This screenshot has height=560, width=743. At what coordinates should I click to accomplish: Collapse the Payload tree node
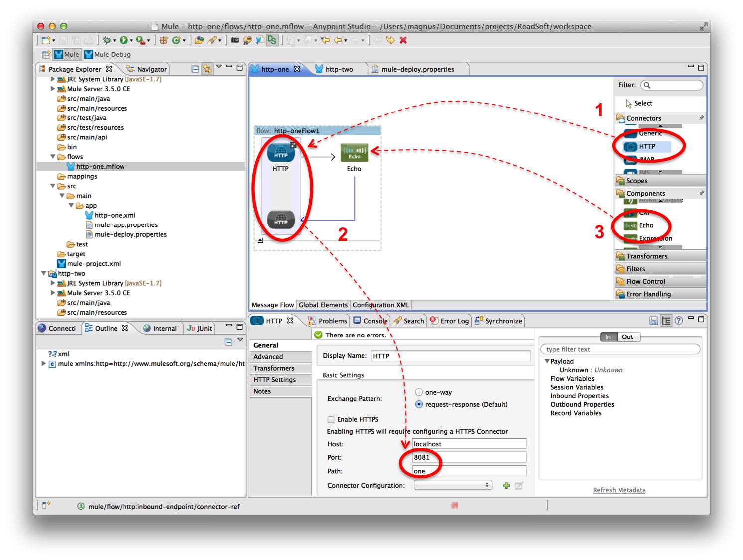(x=547, y=362)
